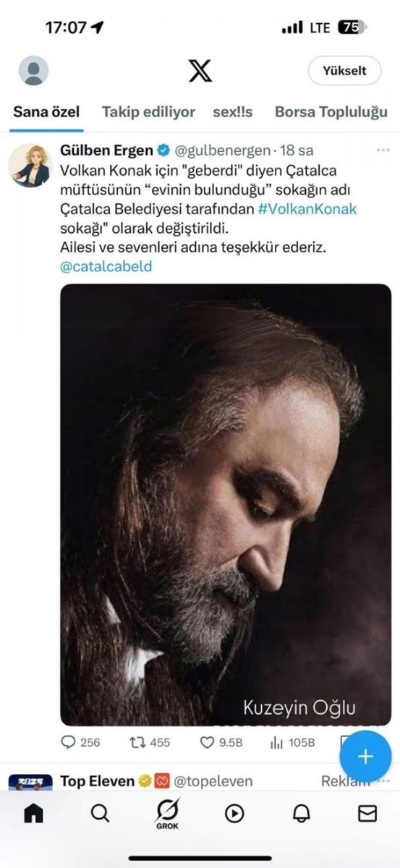Open notifications bell
Viewport: 400px width, 868px height.
301,813
